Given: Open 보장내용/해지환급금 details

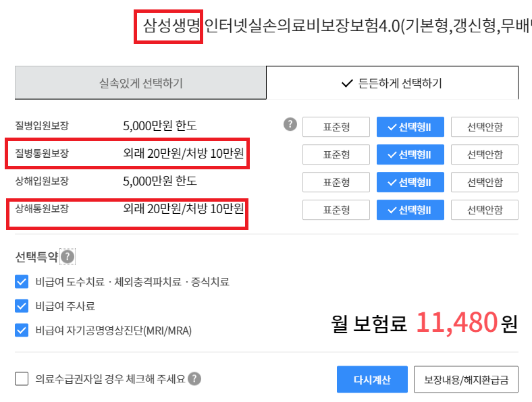Looking at the screenshot, I should [x=467, y=379].
